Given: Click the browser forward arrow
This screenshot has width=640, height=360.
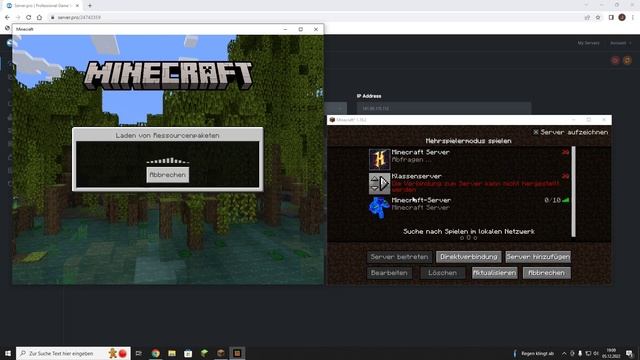Looking at the screenshot, I should [x=18, y=18].
